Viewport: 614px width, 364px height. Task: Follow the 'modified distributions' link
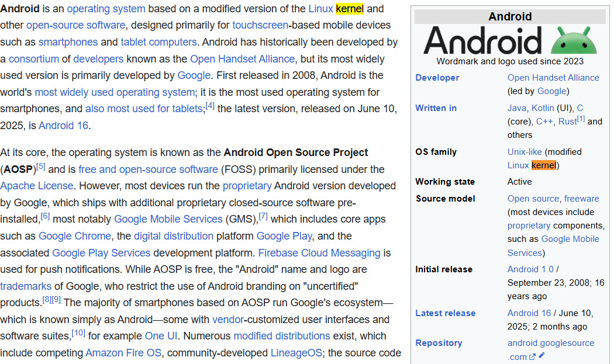(x=282, y=336)
